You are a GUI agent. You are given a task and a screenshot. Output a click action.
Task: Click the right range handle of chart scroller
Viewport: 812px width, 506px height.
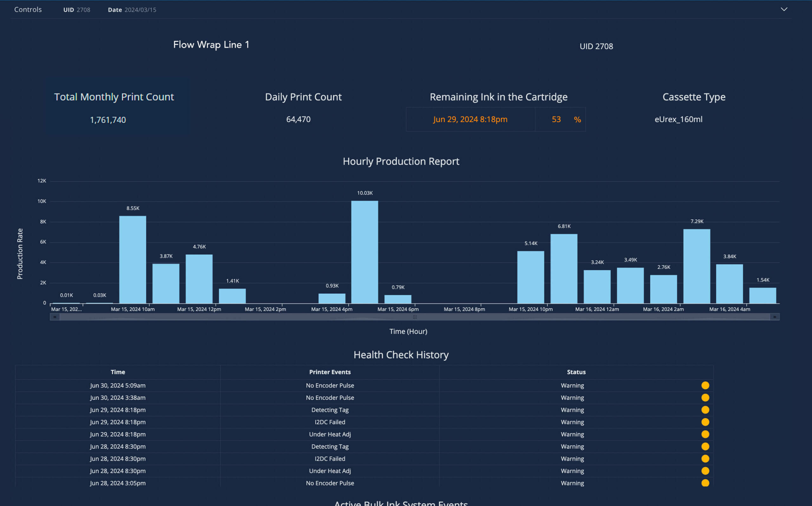(775, 317)
